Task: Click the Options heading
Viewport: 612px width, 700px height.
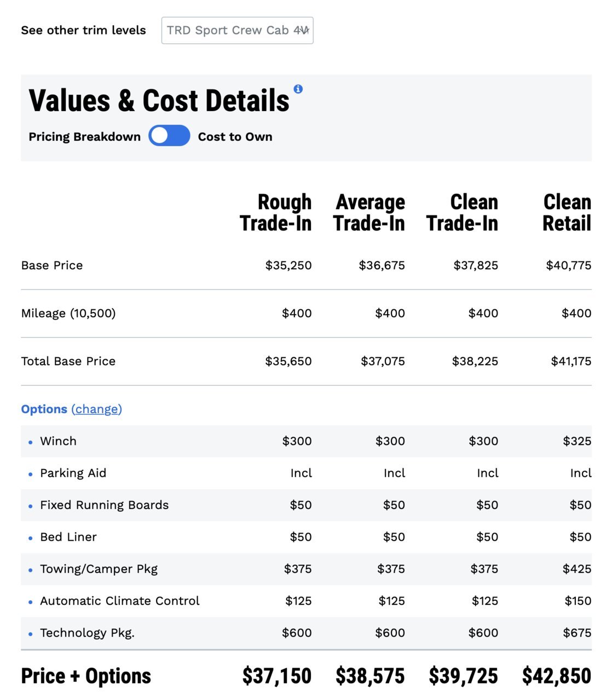Action: [44, 409]
